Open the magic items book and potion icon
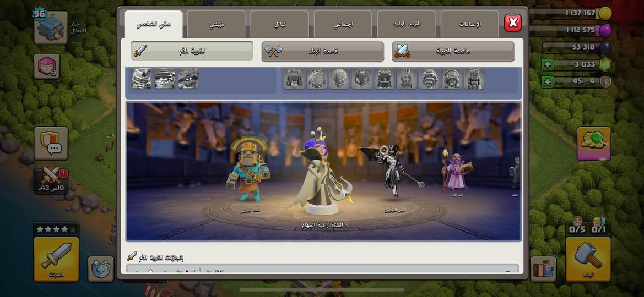644x297 pixels. 543,269
